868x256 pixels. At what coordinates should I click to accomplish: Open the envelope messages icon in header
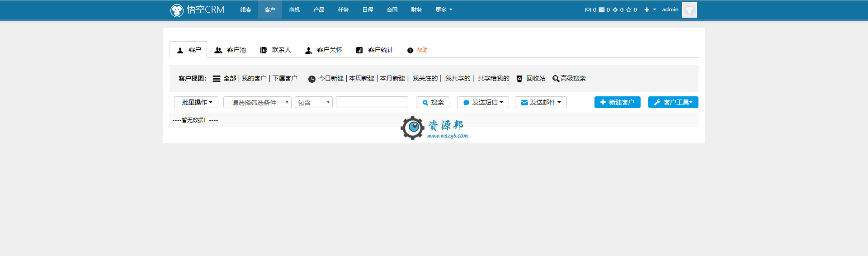[588, 10]
